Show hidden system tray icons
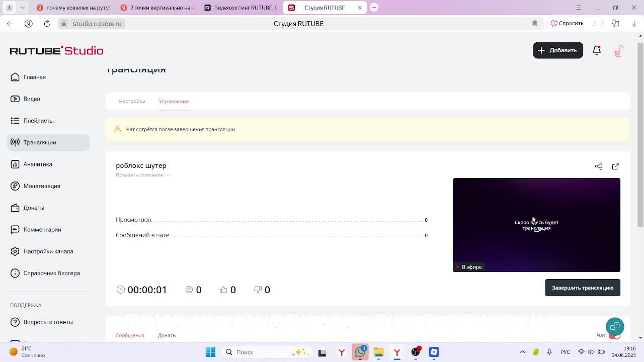 [x=522, y=352]
